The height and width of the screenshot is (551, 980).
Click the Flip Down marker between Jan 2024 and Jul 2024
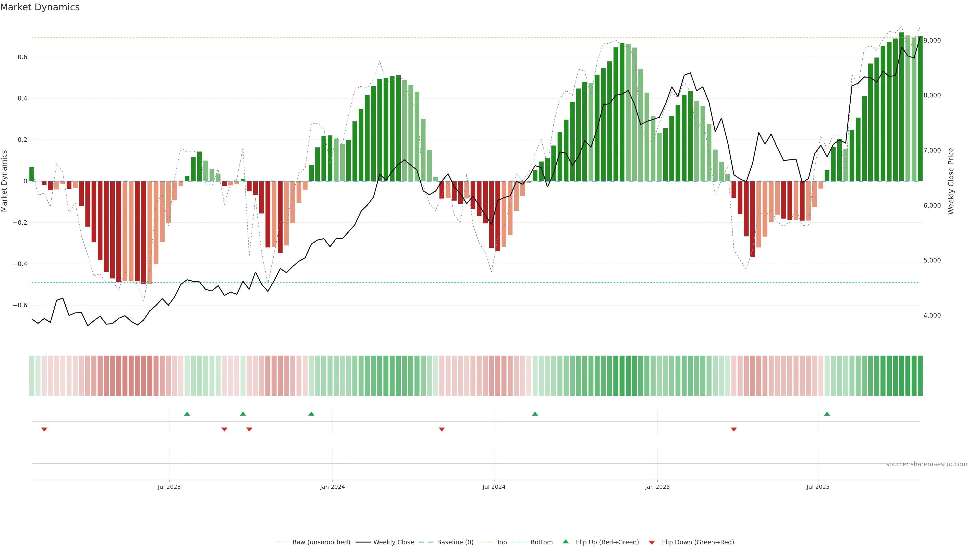(442, 429)
